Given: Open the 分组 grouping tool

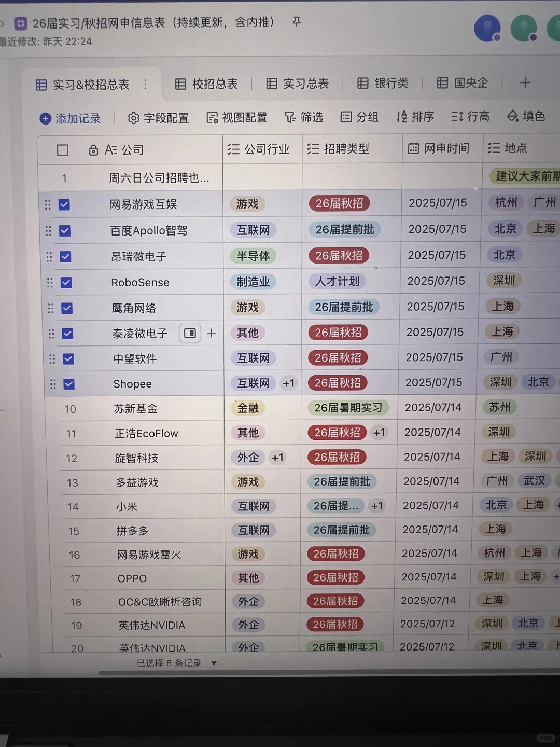Looking at the screenshot, I should point(359,117).
